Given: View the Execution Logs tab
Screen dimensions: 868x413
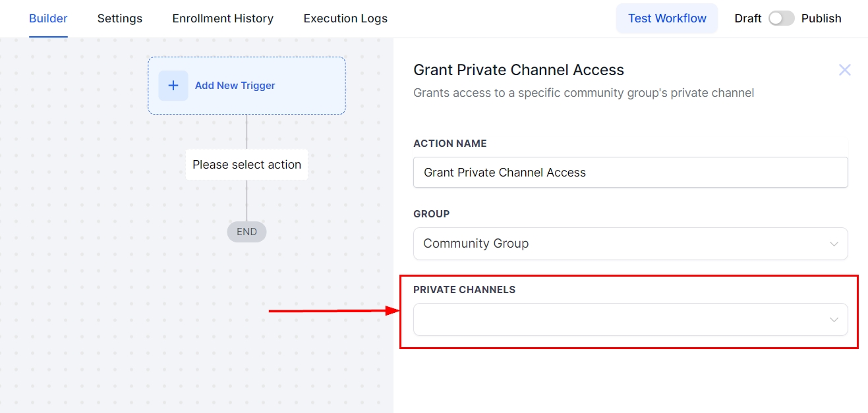Looking at the screenshot, I should point(345,18).
